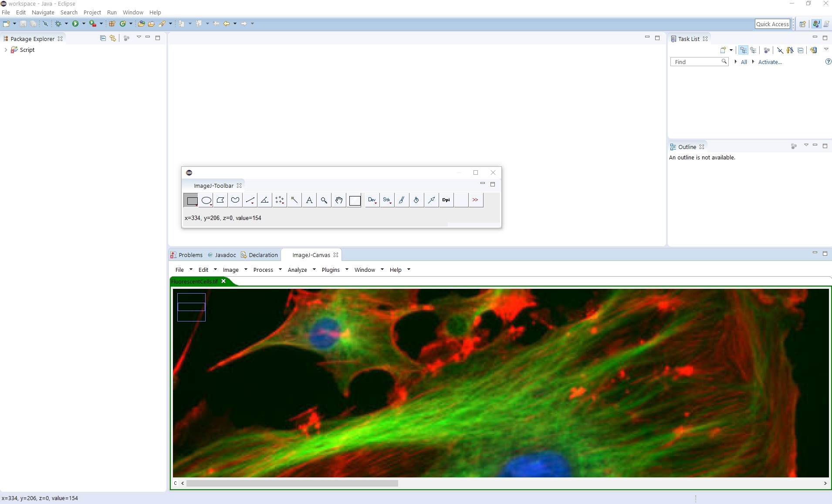Screen dimensions: 832x504
Task: Select the Dpi tool button
Action: [x=446, y=200]
